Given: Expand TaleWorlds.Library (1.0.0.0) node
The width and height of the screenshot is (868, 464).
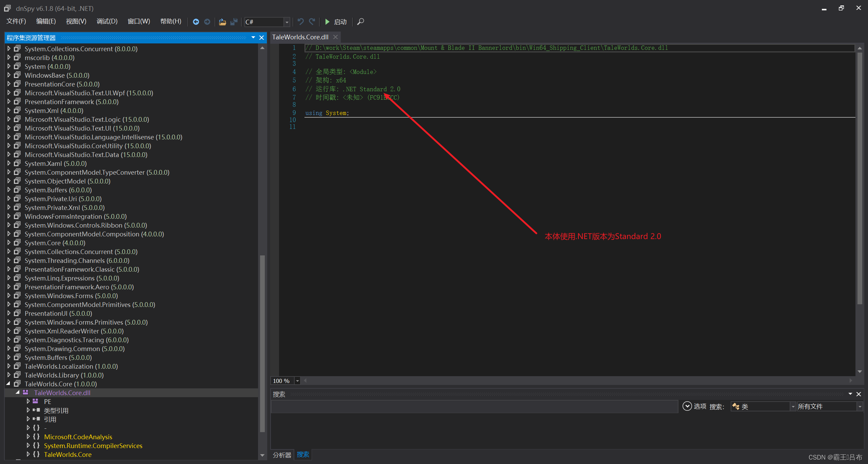Looking at the screenshot, I should [9, 375].
